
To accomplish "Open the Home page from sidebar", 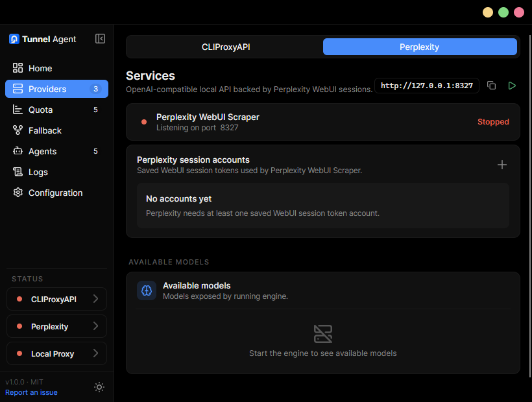I will tap(56, 68).
